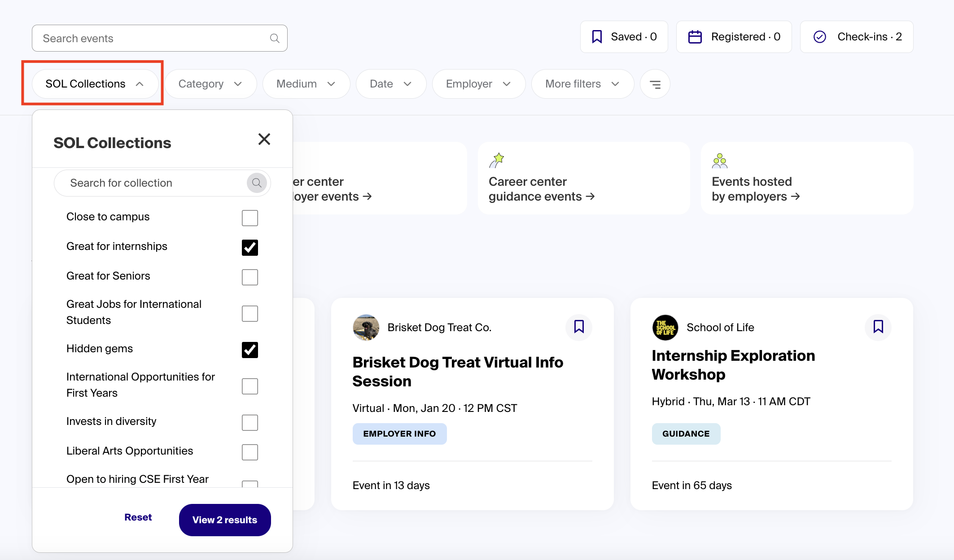Click 'Event in 13 days' text
Viewport: 954px width, 560px height.
click(391, 486)
